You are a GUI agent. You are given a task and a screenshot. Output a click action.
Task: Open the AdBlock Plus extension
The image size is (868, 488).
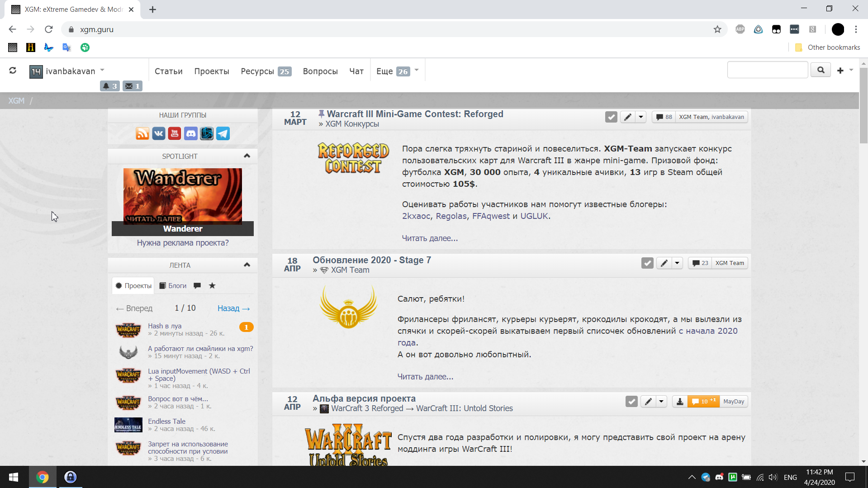[x=740, y=29]
